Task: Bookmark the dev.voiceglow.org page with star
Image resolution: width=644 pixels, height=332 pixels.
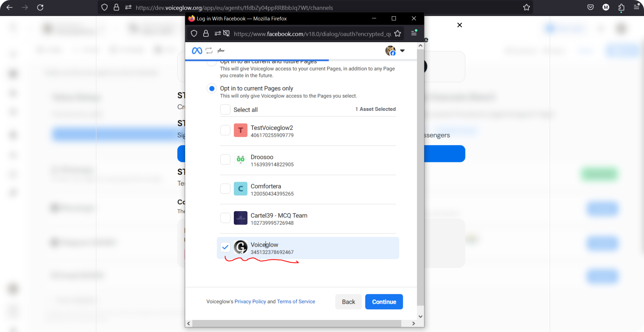Action: (526, 7)
